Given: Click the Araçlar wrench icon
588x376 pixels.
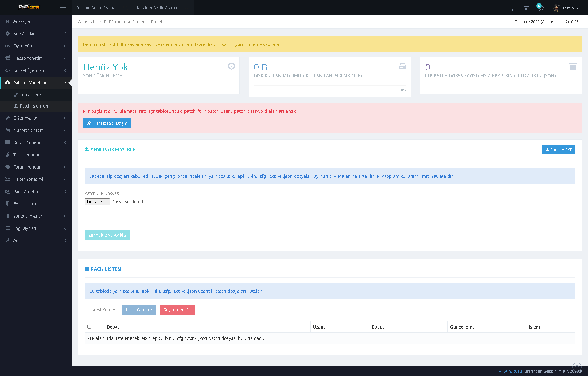Looking at the screenshot, I should click(x=8, y=241).
